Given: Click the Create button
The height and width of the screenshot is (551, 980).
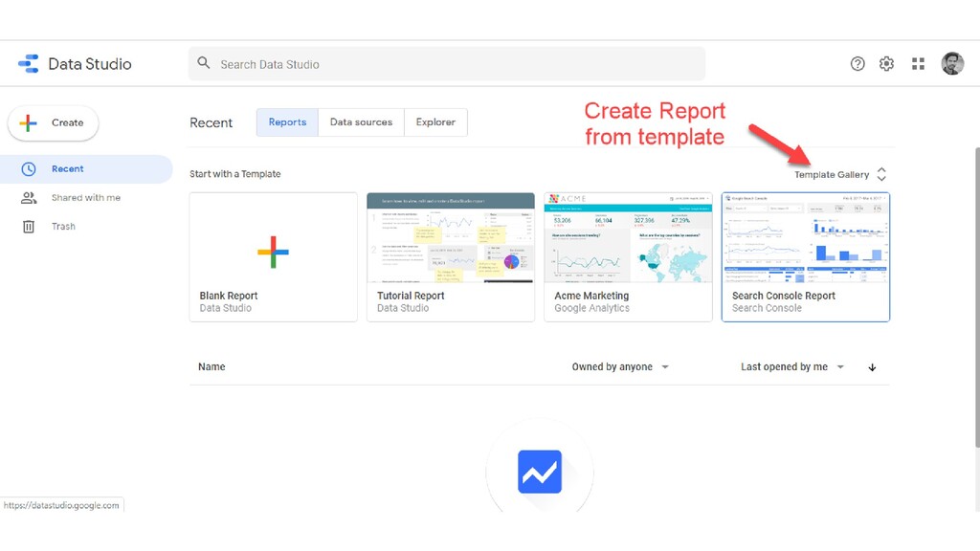Looking at the screenshot, I should coord(54,123).
